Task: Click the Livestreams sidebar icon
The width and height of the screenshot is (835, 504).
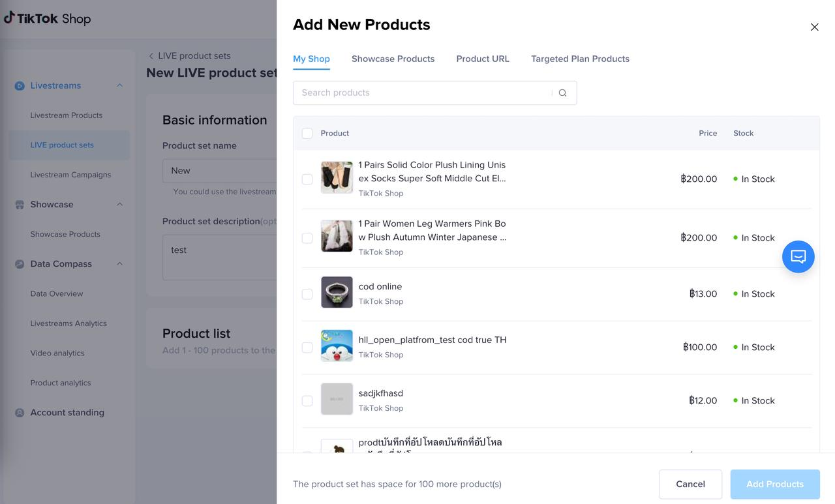Action: pos(20,85)
